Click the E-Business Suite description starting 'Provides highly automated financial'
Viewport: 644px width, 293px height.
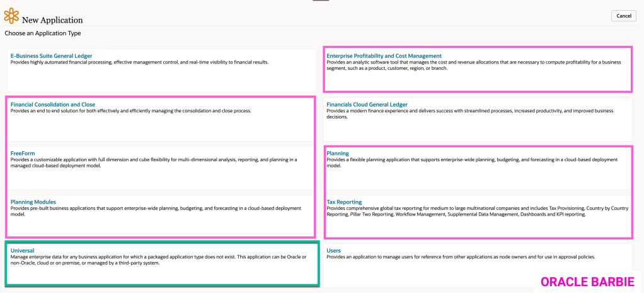pyautogui.click(x=140, y=62)
